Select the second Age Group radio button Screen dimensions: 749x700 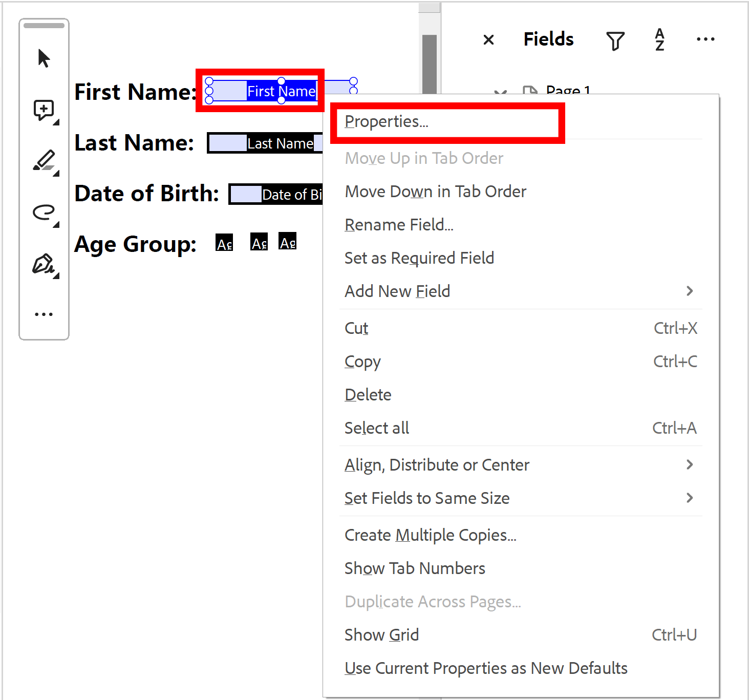coord(259,242)
